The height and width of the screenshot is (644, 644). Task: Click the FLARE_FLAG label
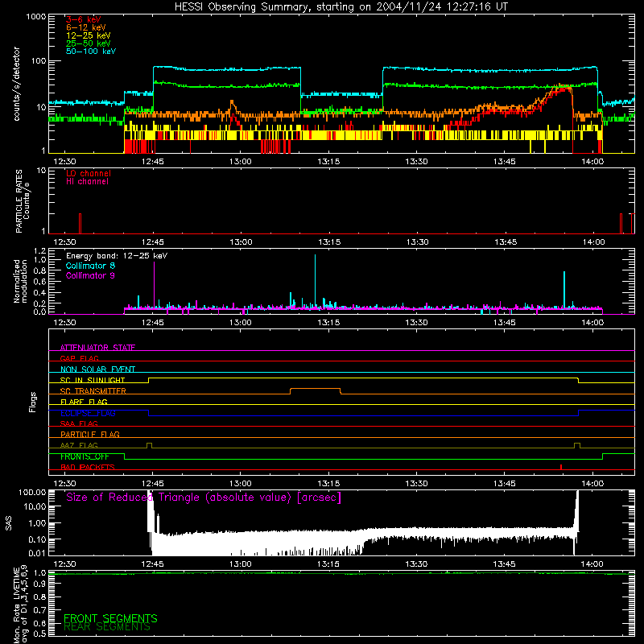tap(84, 402)
